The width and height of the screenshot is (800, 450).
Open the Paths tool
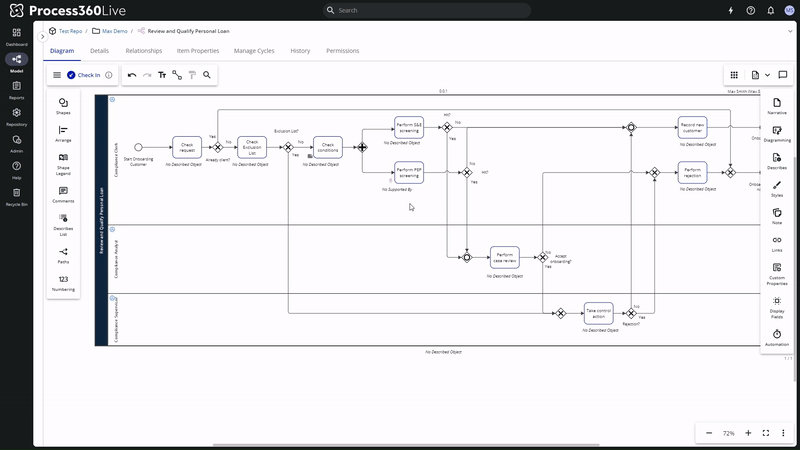(63, 254)
